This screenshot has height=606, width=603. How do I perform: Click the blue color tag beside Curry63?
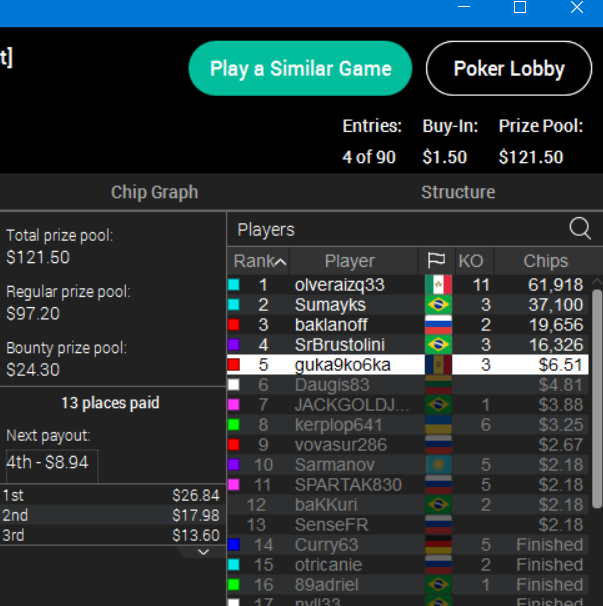[233, 545]
